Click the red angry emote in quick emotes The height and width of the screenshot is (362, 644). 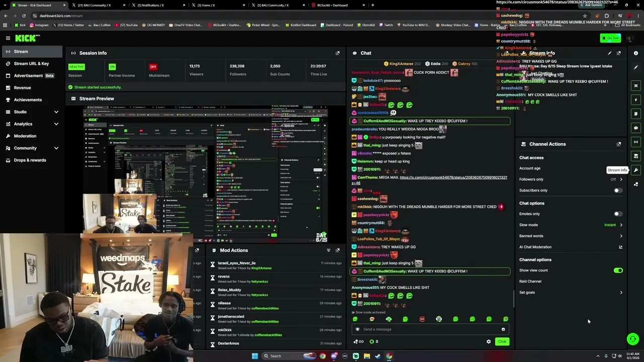click(x=422, y=319)
